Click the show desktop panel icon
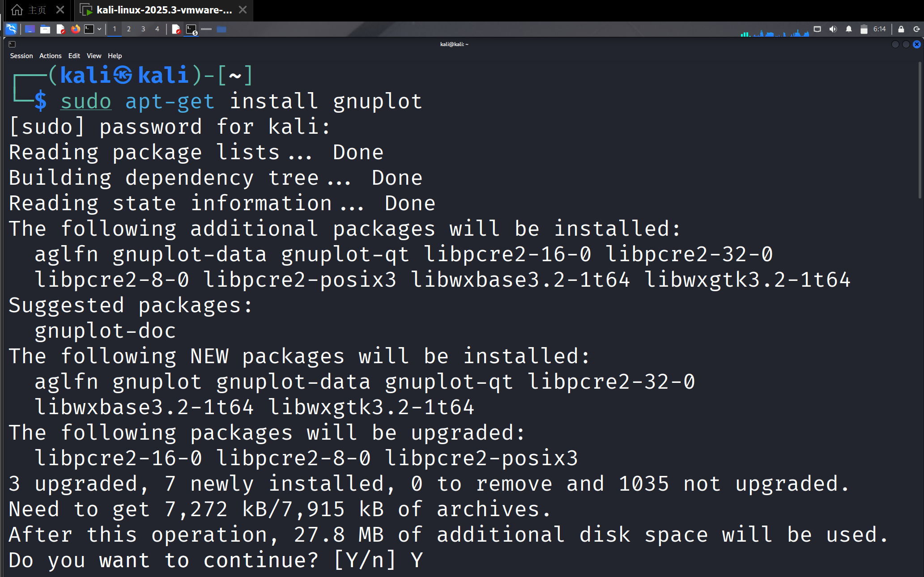 tap(30, 29)
